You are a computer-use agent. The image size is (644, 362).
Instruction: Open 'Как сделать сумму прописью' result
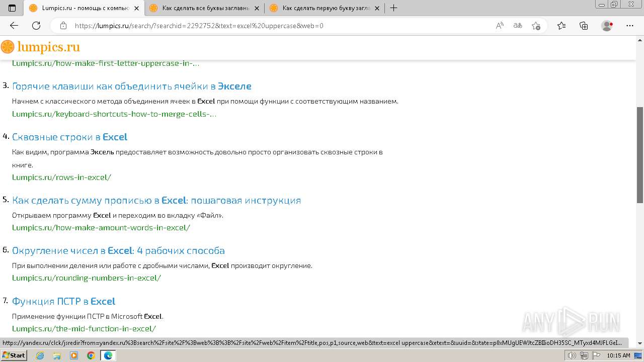coord(156,200)
